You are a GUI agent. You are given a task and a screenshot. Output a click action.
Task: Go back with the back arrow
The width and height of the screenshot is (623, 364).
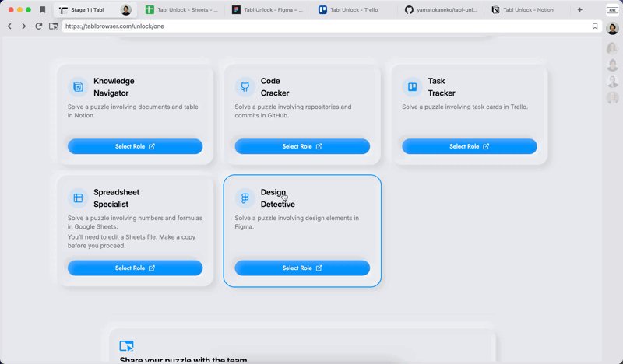(9, 26)
